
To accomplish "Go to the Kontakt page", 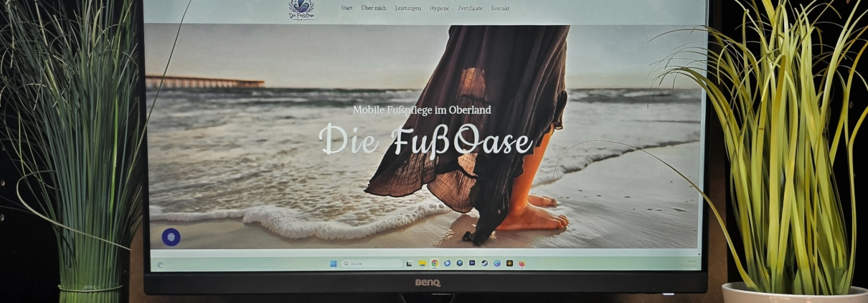I will (x=501, y=8).
